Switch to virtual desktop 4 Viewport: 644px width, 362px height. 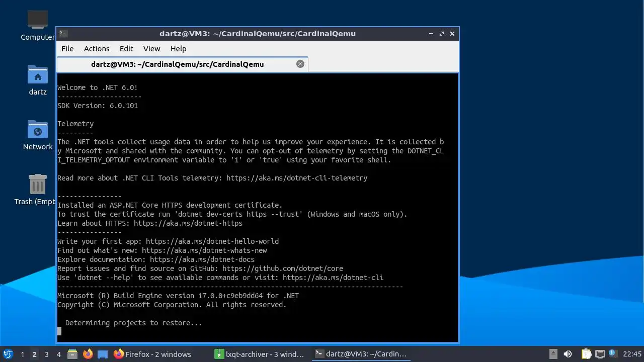58,354
